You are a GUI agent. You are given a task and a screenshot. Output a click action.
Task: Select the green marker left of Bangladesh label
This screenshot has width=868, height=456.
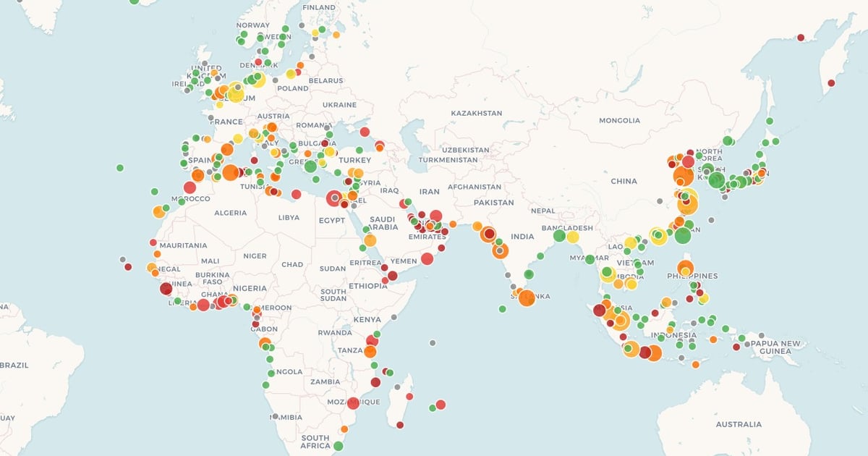point(559,236)
